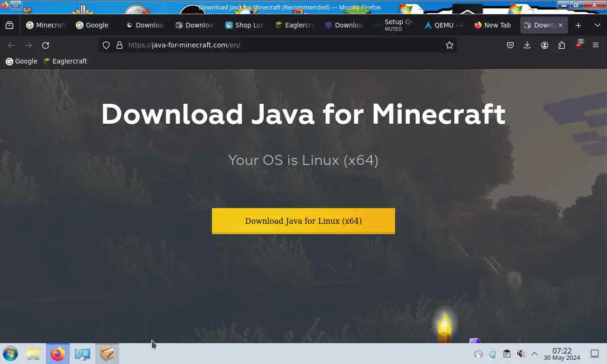Screen dimensions: 607x364
Task: Click the 'Download Java for Minecraft' heading
Action: [x=303, y=114]
